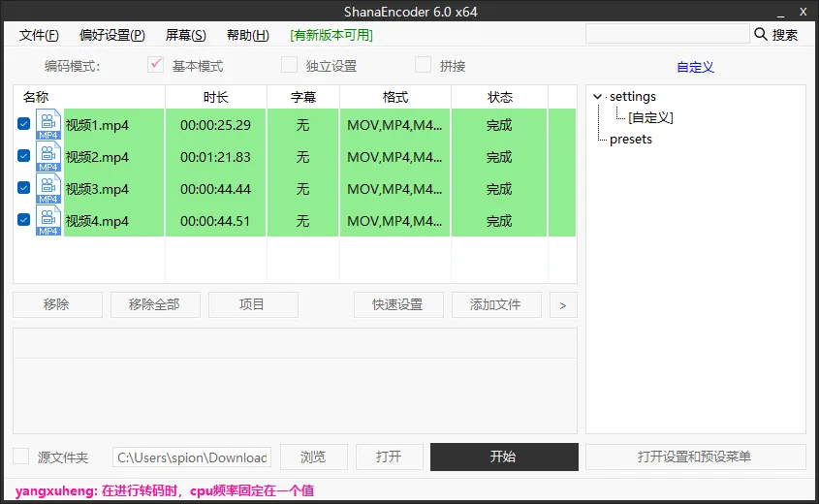This screenshot has width=819, height=504.
Task: Uncheck the 视频1.mp4 checkbox
Action: pos(23,124)
